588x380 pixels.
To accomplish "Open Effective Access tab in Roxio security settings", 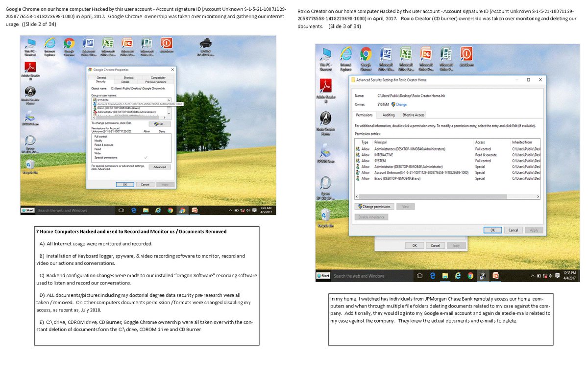I will click(x=413, y=115).
